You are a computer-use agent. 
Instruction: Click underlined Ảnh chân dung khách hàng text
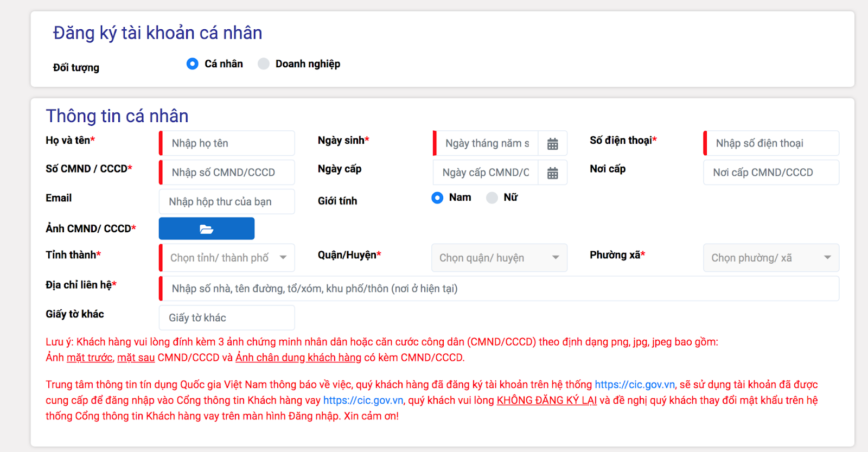298,358
